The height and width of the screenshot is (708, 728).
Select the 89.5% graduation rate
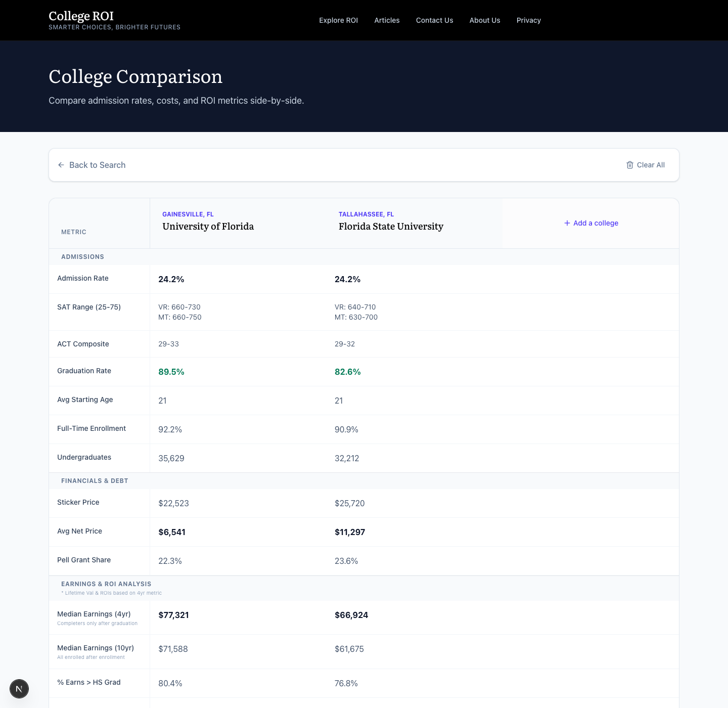pos(171,372)
